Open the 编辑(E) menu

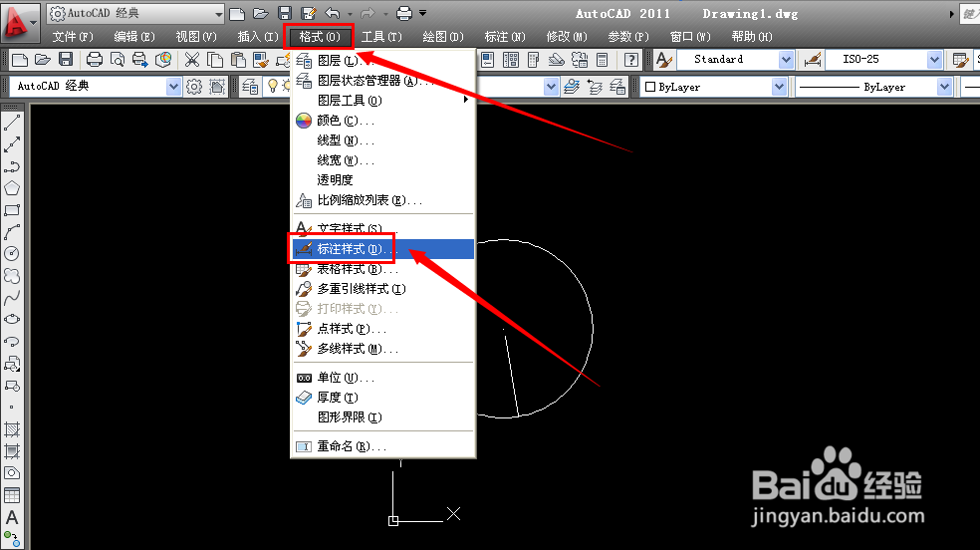[133, 37]
